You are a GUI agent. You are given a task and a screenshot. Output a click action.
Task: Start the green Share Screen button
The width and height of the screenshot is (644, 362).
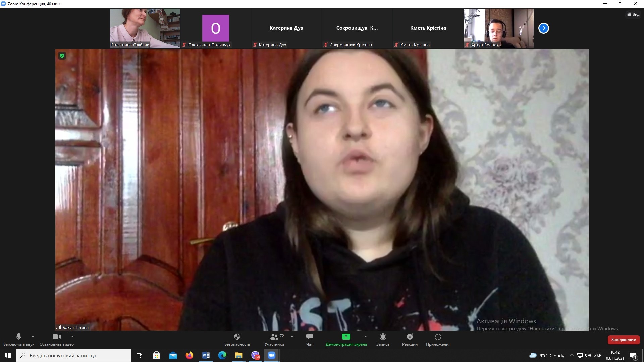(346, 337)
